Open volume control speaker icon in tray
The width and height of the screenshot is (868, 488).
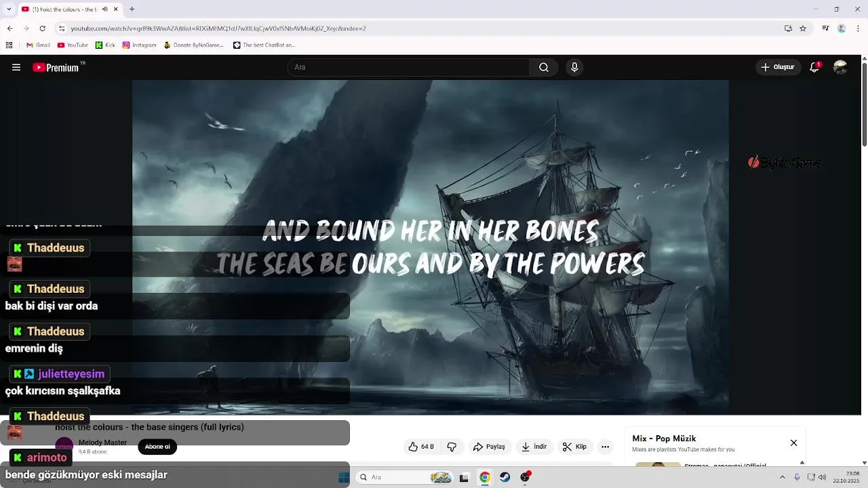pyautogui.click(x=823, y=477)
